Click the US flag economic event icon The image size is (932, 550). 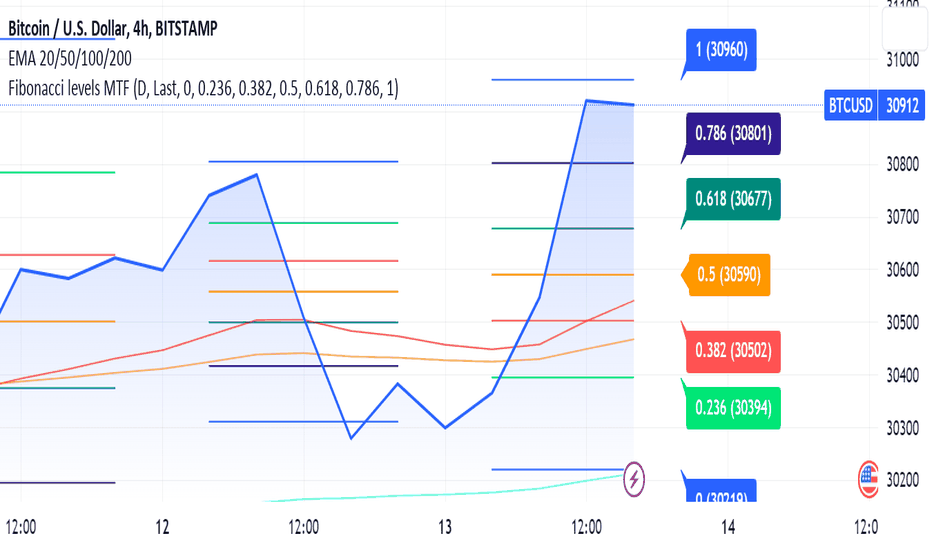tap(868, 479)
